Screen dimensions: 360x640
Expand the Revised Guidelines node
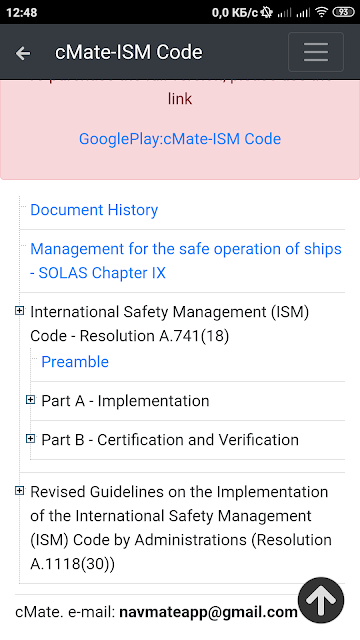pyautogui.click(x=19, y=491)
